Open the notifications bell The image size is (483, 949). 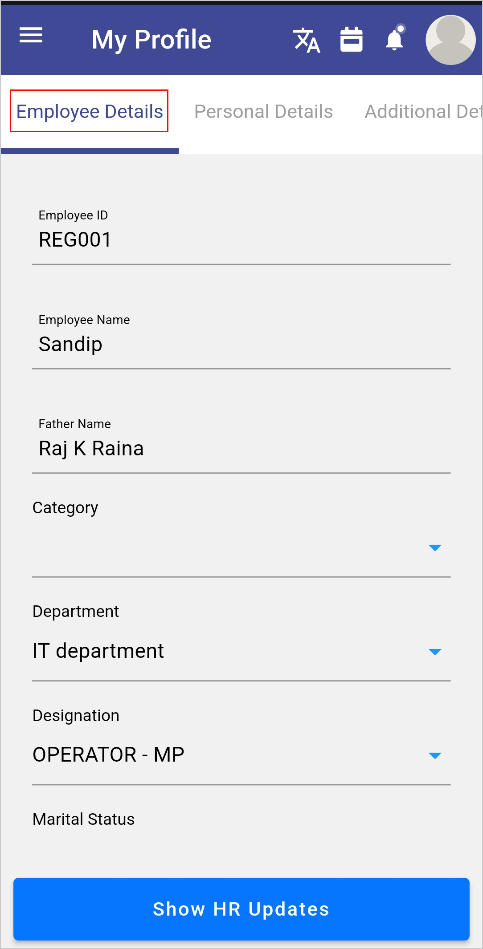pyautogui.click(x=395, y=38)
